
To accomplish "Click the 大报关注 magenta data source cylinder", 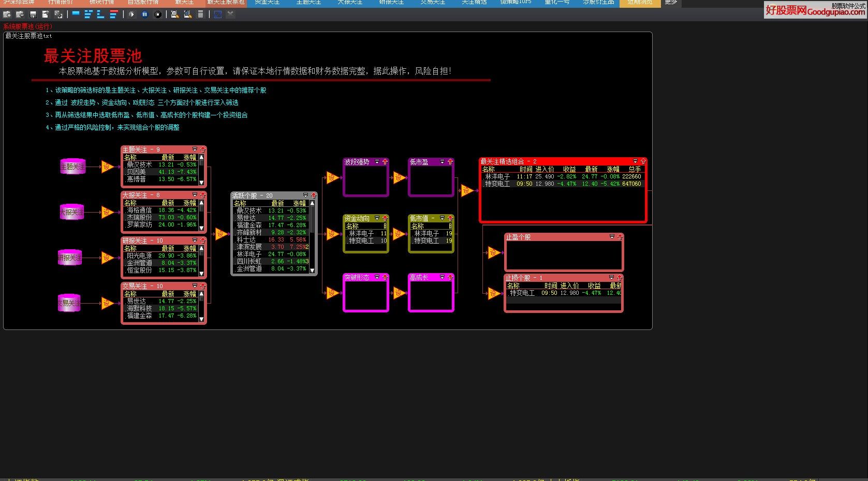I will pyautogui.click(x=71, y=212).
